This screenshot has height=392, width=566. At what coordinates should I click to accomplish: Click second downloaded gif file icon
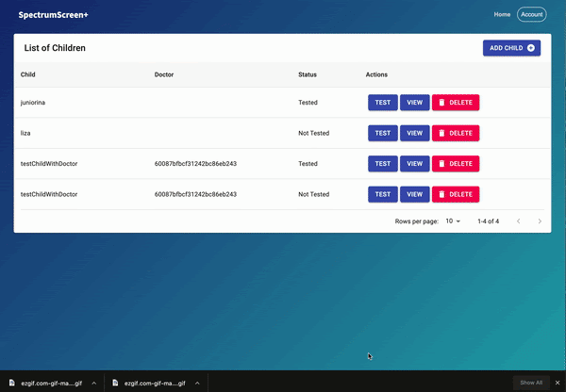(x=115, y=383)
